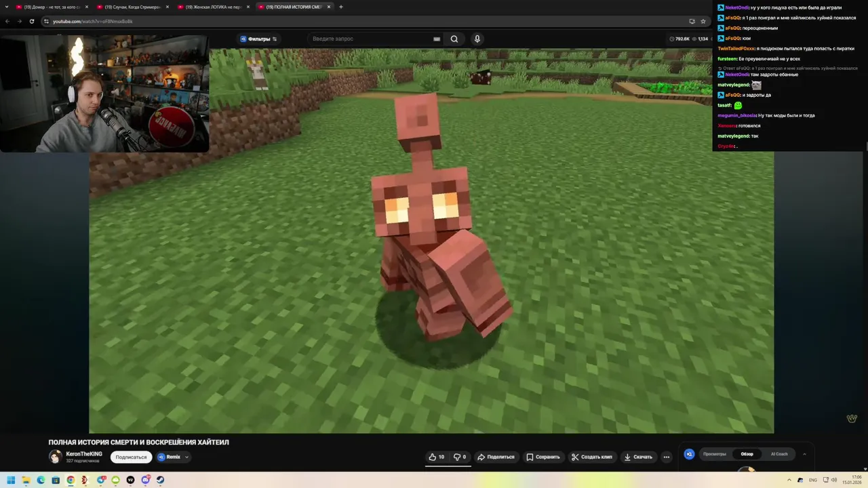
Task: Click the video title ПОЛНАЯ ИСТОРИЯ СМЕРТИ
Action: (138, 442)
